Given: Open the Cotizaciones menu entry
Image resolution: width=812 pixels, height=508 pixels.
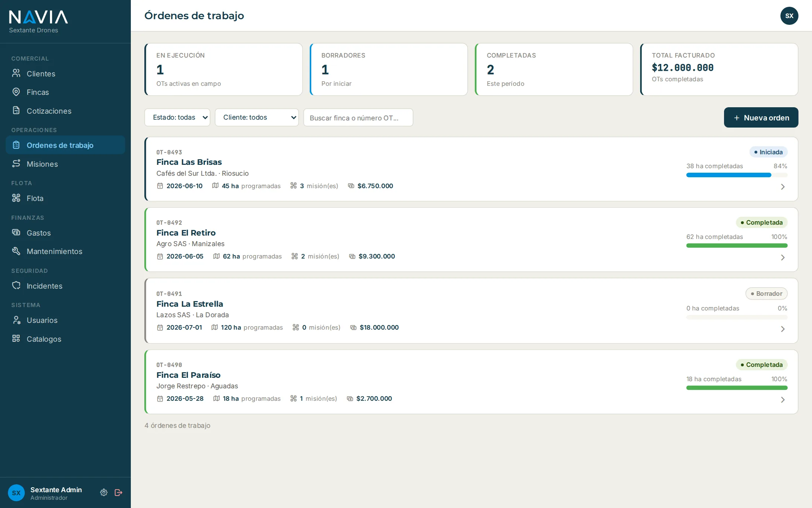Looking at the screenshot, I should (x=65, y=111).
